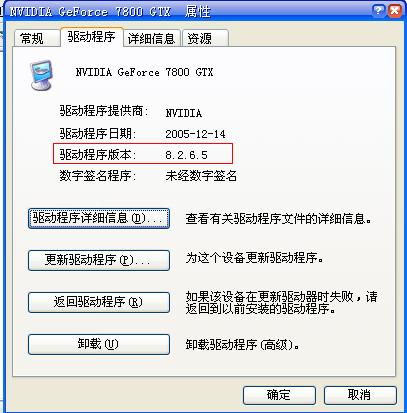Click the monitor display adapter icon

42,75
